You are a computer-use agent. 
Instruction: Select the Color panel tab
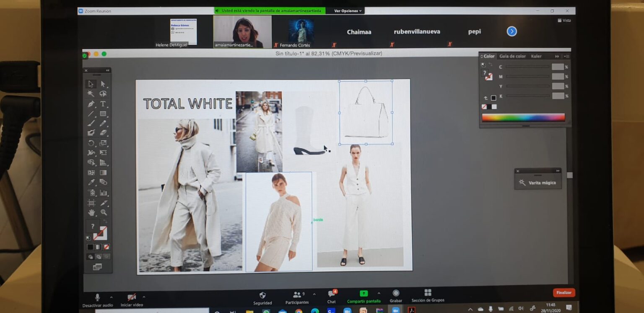pyautogui.click(x=488, y=56)
